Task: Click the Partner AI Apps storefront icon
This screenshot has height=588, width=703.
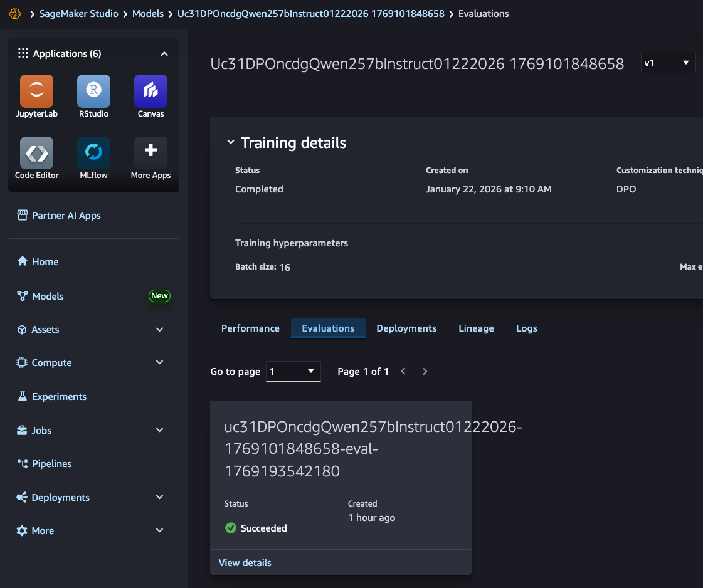Action: (23, 215)
